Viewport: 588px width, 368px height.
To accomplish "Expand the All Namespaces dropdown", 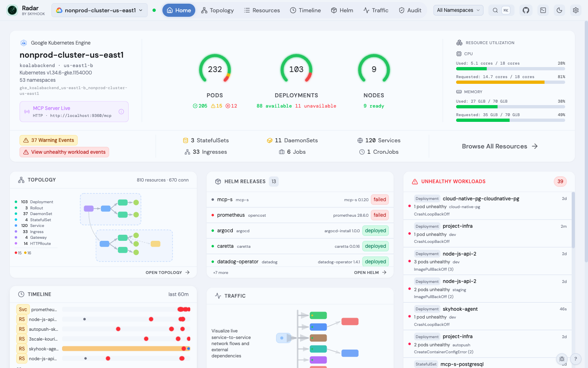I will tap(458, 10).
